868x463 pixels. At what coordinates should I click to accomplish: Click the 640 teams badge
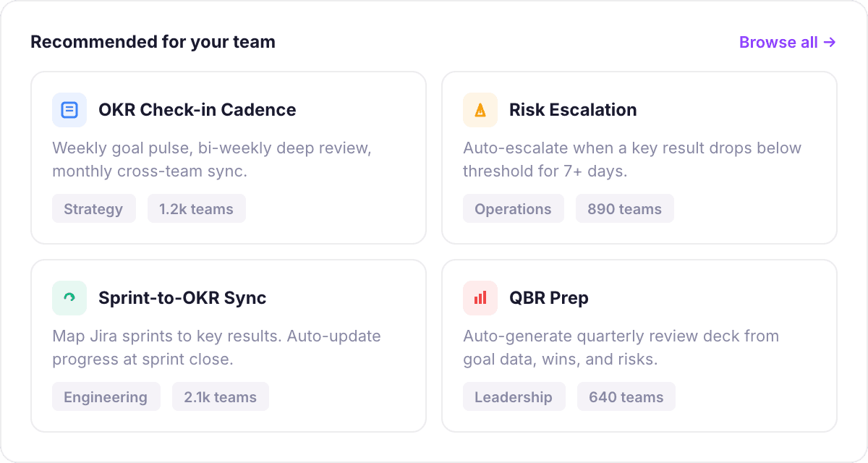tap(626, 397)
